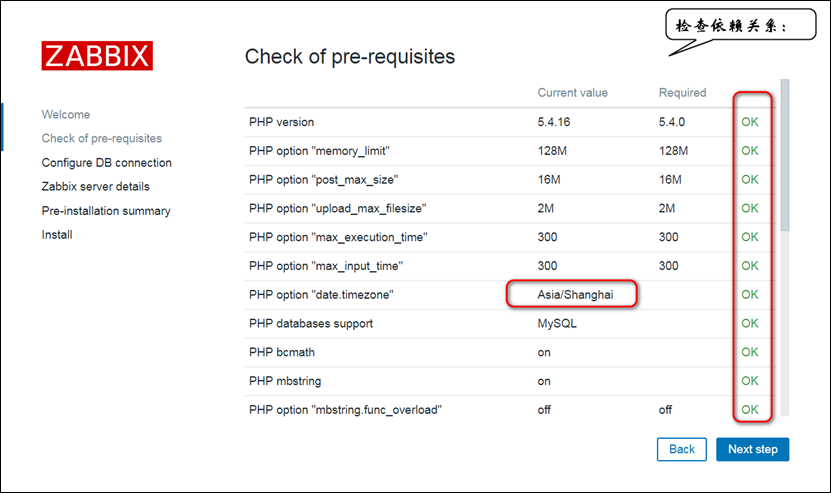Click the Back button

point(682,450)
